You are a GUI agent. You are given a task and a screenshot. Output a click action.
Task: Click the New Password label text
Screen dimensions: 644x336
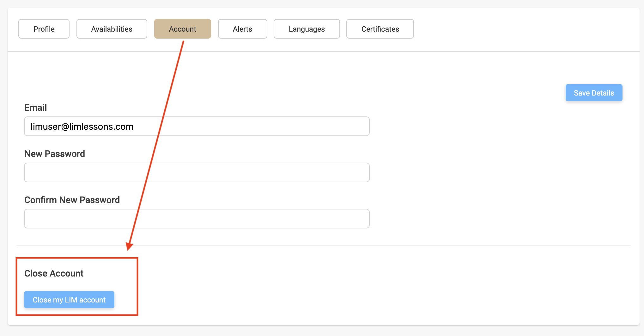(x=55, y=154)
